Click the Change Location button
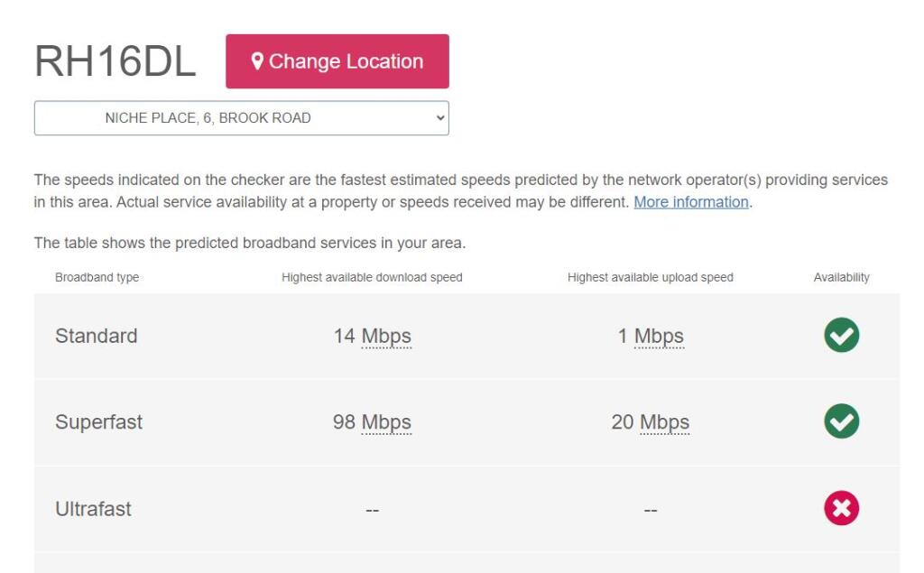Image resolution: width=924 pixels, height=573 pixels. coord(337,61)
